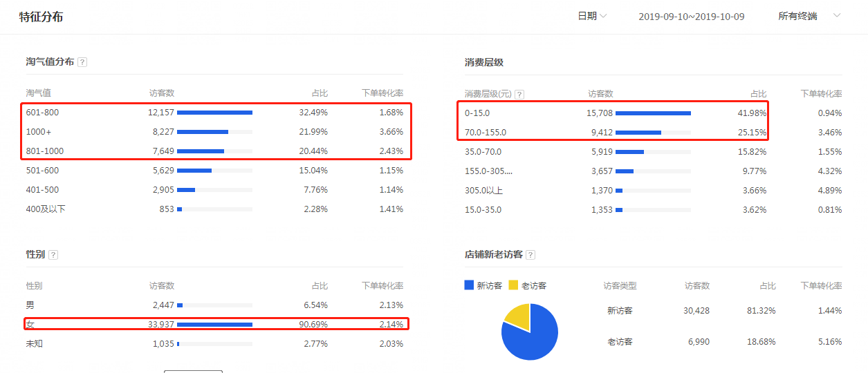Select the 1000+ 淘气值 row
This screenshot has width=868, height=373.
214,132
